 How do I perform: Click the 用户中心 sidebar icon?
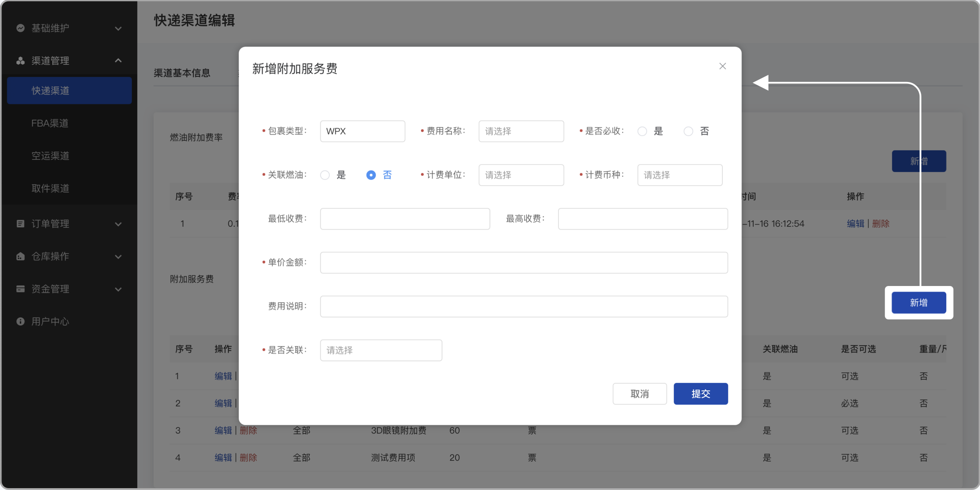[x=20, y=321]
